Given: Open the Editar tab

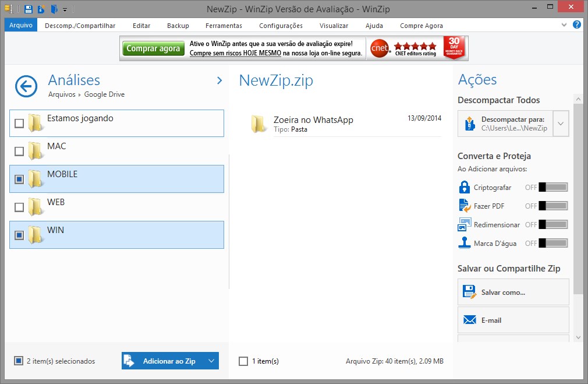Looking at the screenshot, I should click(x=141, y=26).
